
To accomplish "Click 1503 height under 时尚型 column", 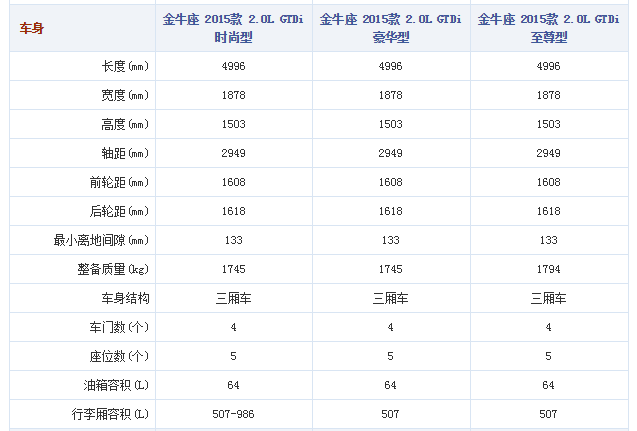I will (x=233, y=124).
